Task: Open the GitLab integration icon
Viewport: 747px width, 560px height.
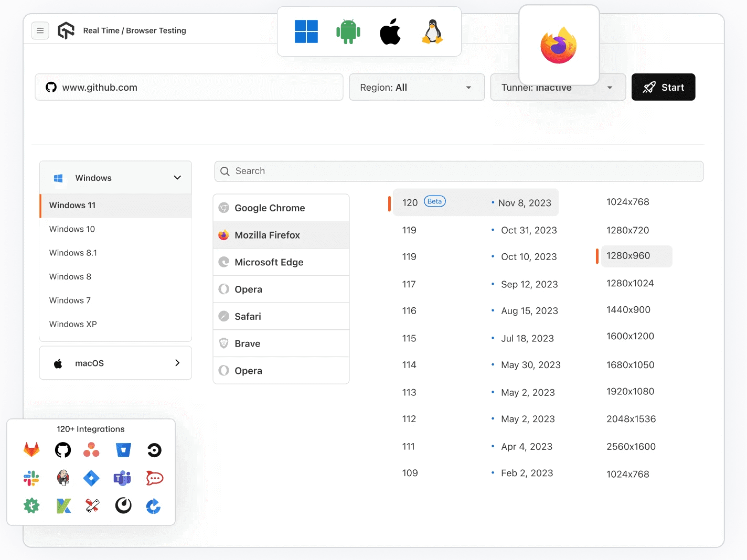Action: point(31,449)
